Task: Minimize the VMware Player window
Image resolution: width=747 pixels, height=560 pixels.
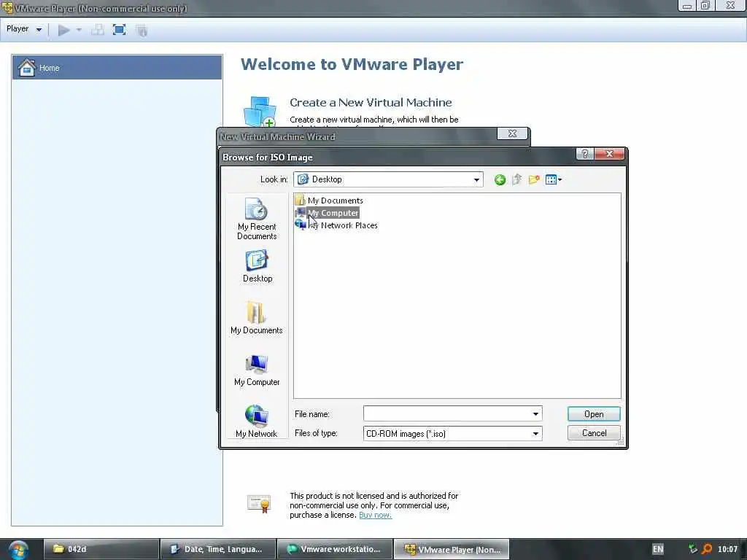Action: click(x=687, y=6)
